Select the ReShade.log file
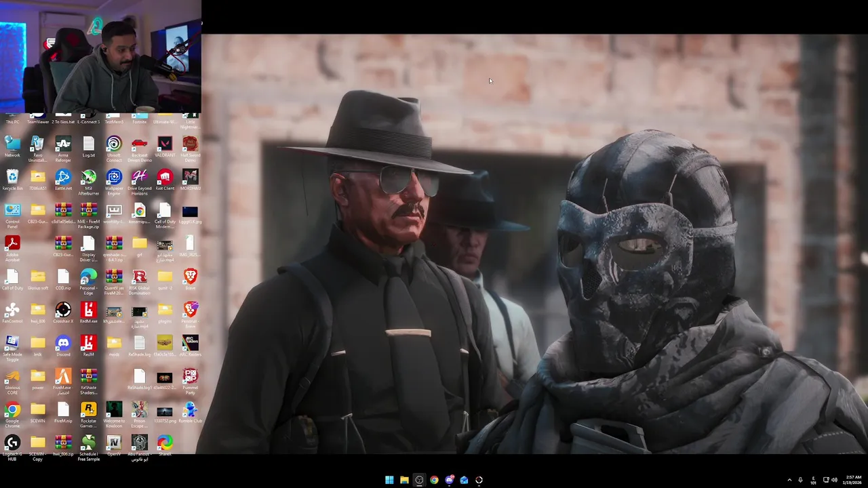Screen dimensions: 868x488 click(139, 346)
